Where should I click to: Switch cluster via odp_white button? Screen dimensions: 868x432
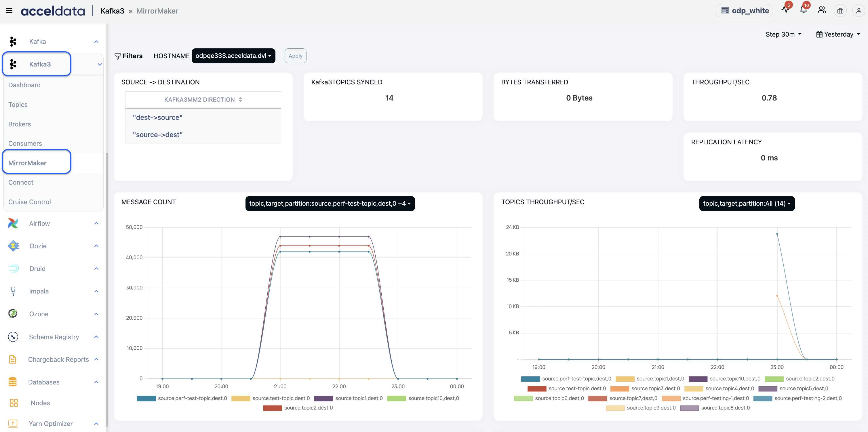tap(745, 10)
